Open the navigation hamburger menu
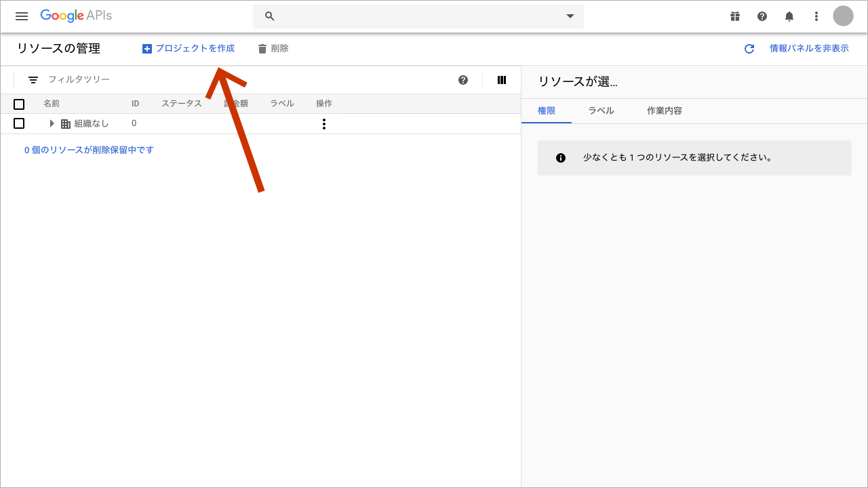This screenshot has width=868, height=488. pos(22,16)
